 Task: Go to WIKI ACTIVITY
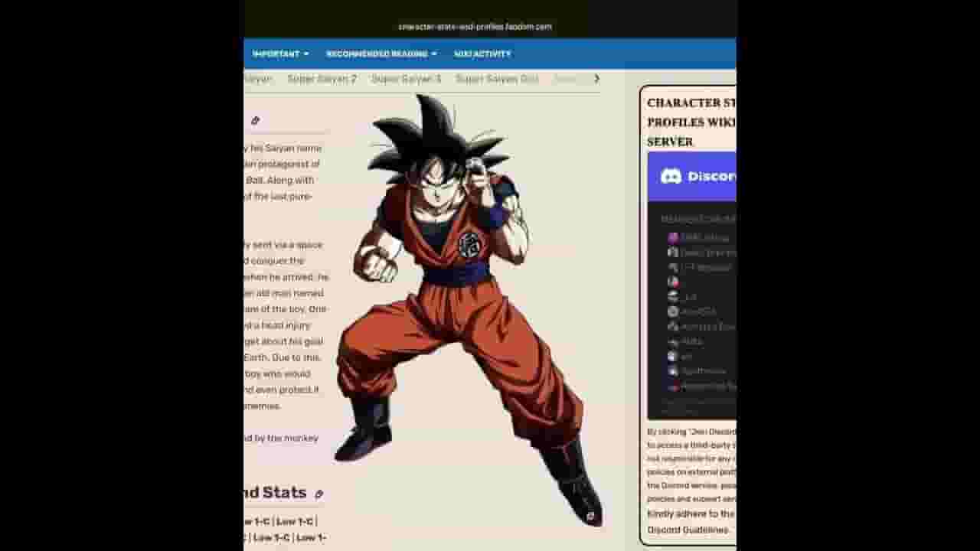pos(482,54)
